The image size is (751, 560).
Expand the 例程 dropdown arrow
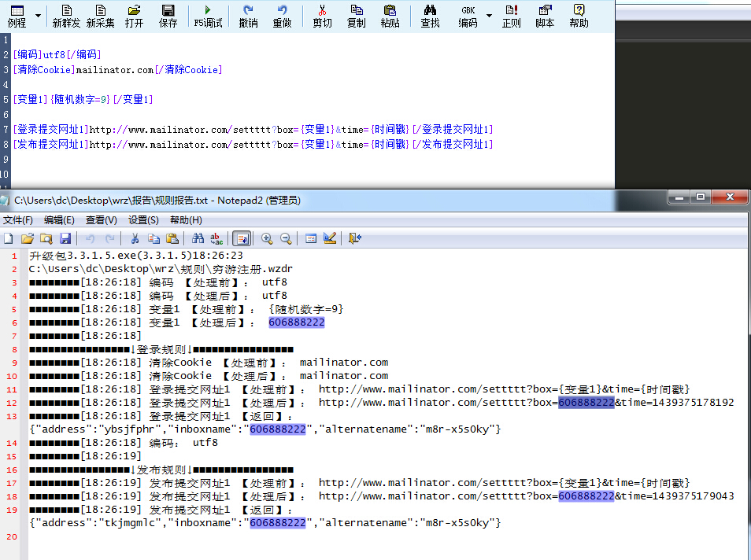point(37,16)
